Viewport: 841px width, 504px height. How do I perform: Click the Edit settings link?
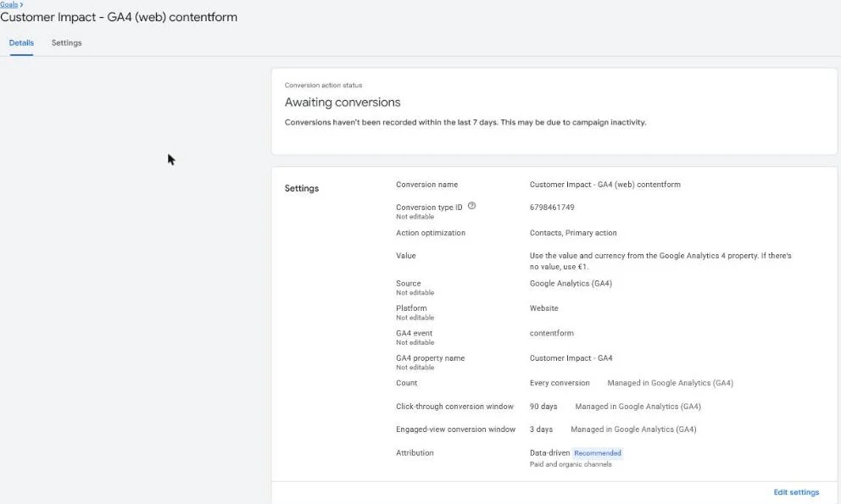click(x=796, y=492)
